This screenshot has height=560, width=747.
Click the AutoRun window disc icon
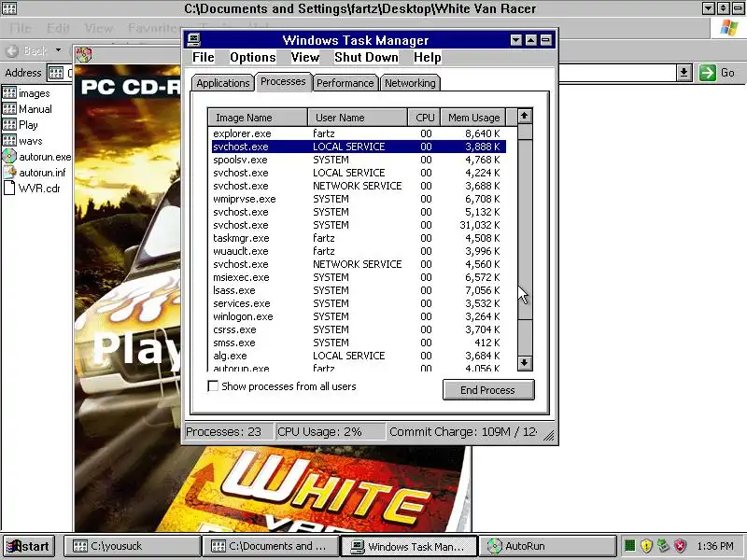84,54
